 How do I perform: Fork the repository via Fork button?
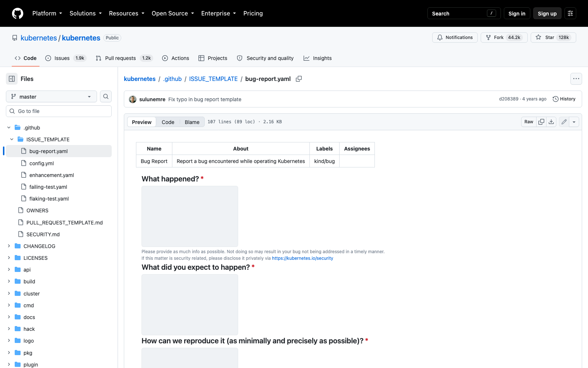504,38
